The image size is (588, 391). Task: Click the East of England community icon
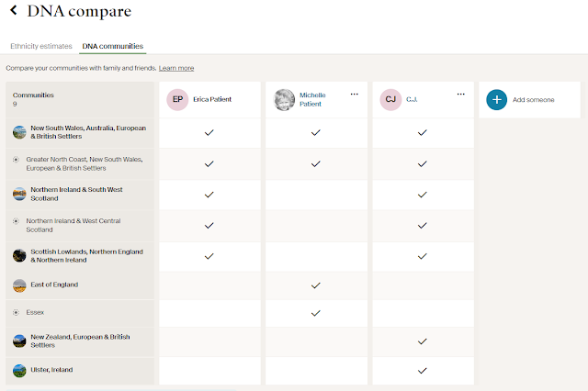pyautogui.click(x=19, y=285)
